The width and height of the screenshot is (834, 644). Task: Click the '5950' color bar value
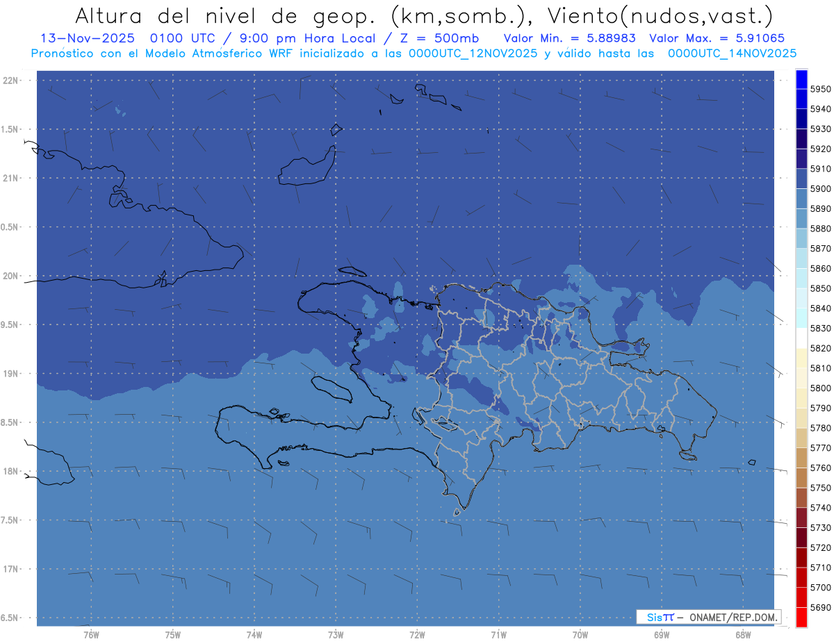820,89
